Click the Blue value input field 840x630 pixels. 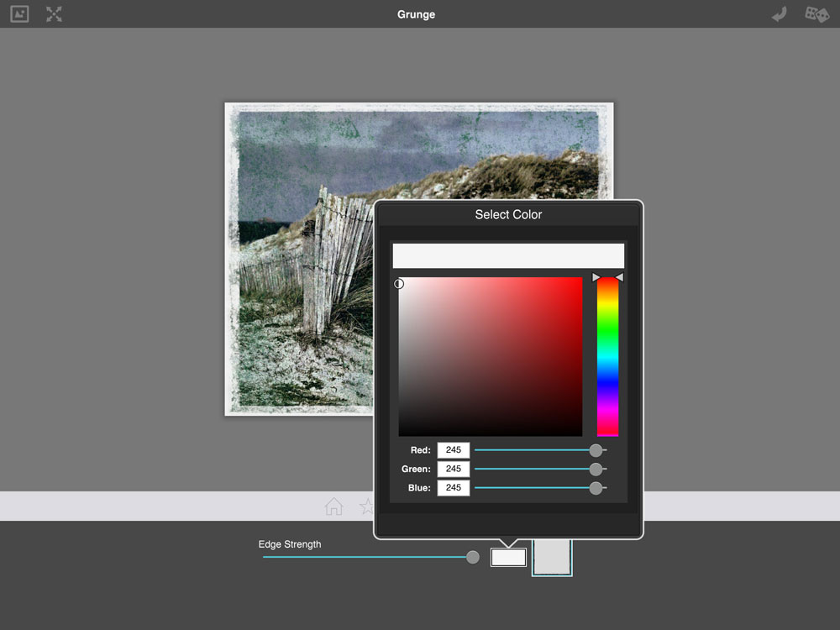click(x=453, y=487)
